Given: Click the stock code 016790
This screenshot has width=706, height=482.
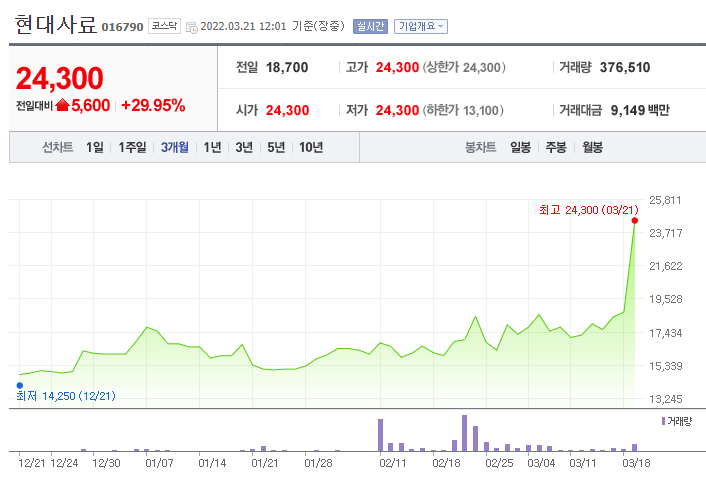Looking at the screenshot, I should (x=122, y=27).
